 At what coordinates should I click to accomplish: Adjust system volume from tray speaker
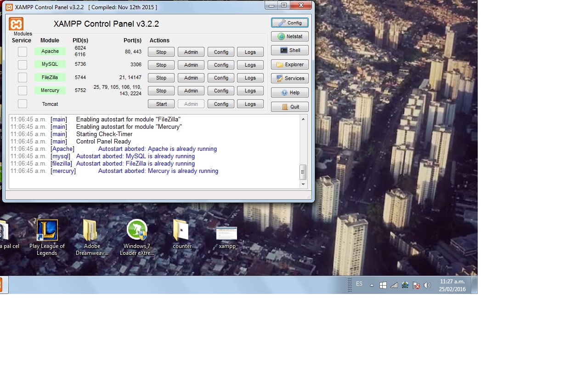coord(427,285)
